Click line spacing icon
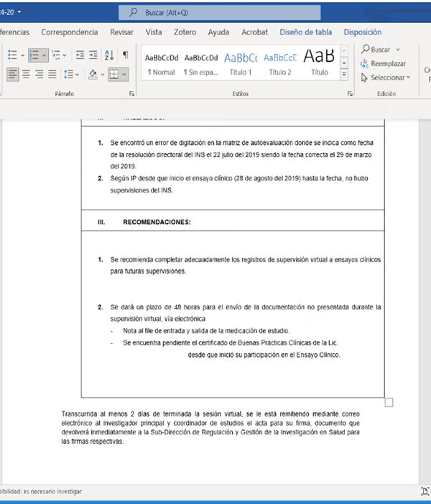 point(68,74)
